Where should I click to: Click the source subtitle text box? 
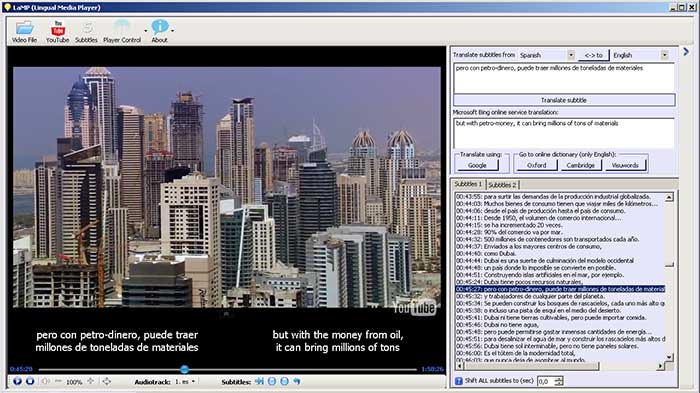(564, 78)
